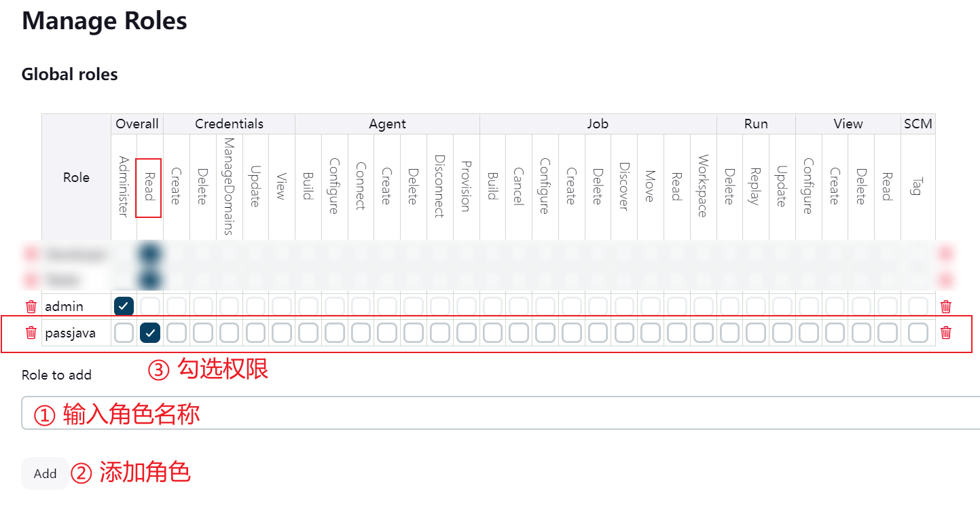
Task: Click right trash icon in passjava row
Action: tap(945, 333)
